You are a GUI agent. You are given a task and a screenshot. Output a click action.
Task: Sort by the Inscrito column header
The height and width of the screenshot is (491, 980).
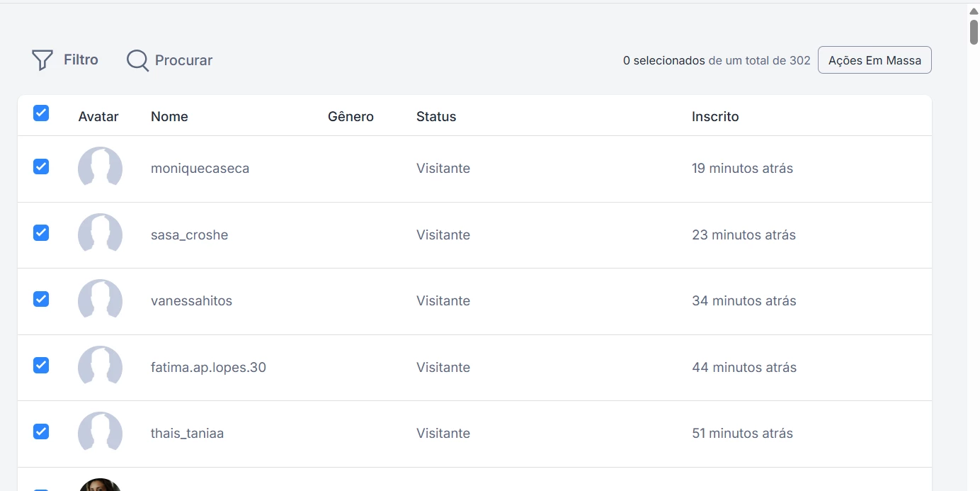pyautogui.click(x=715, y=117)
